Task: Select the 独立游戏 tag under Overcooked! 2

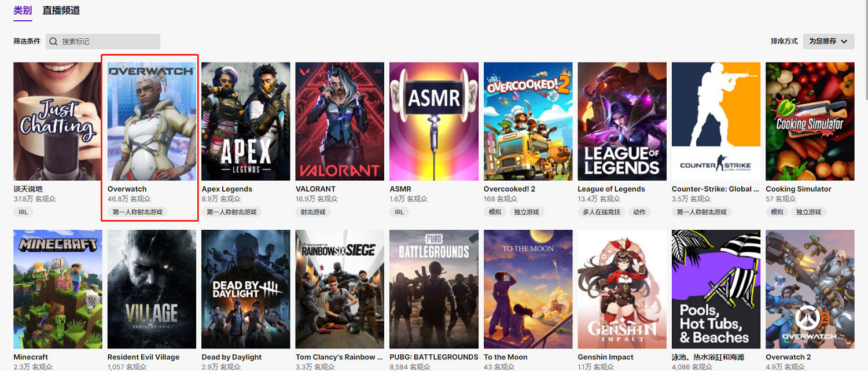Action: coord(527,212)
